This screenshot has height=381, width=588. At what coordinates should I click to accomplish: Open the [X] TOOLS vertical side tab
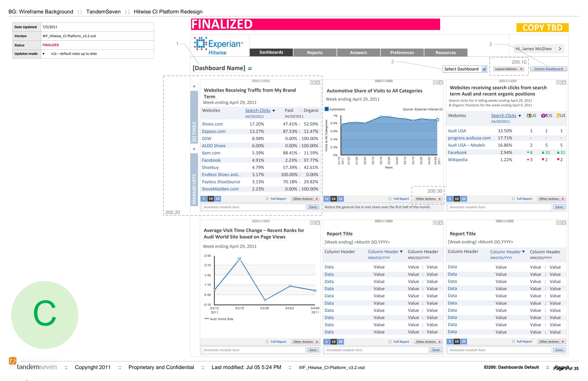tap(194, 117)
